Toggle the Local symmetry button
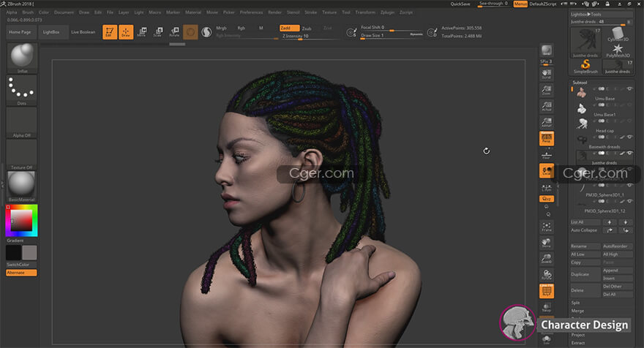This screenshot has width=644, height=348. [x=547, y=170]
